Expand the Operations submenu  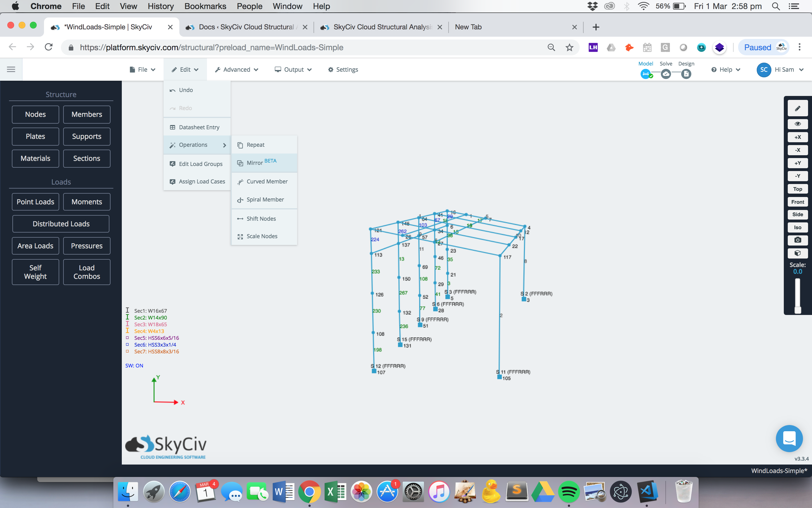point(197,145)
